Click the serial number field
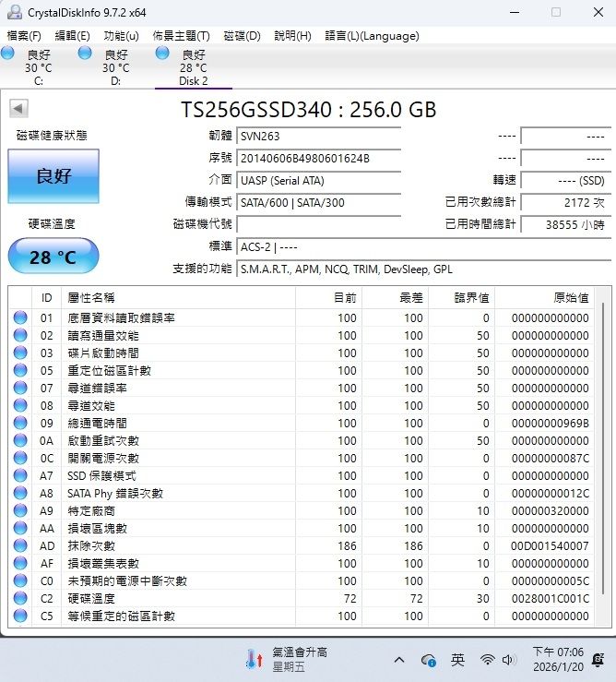616x682 pixels. (x=318, y=158)
